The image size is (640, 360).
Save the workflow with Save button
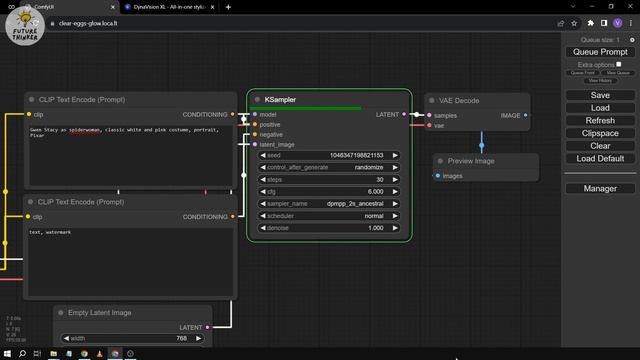(x=600, y=95)
